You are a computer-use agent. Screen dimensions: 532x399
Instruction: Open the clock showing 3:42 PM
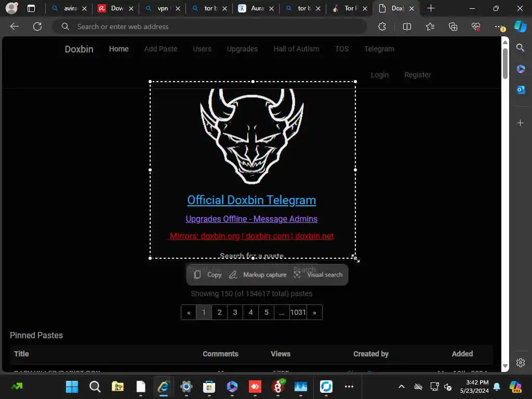(x=474, y=387)
